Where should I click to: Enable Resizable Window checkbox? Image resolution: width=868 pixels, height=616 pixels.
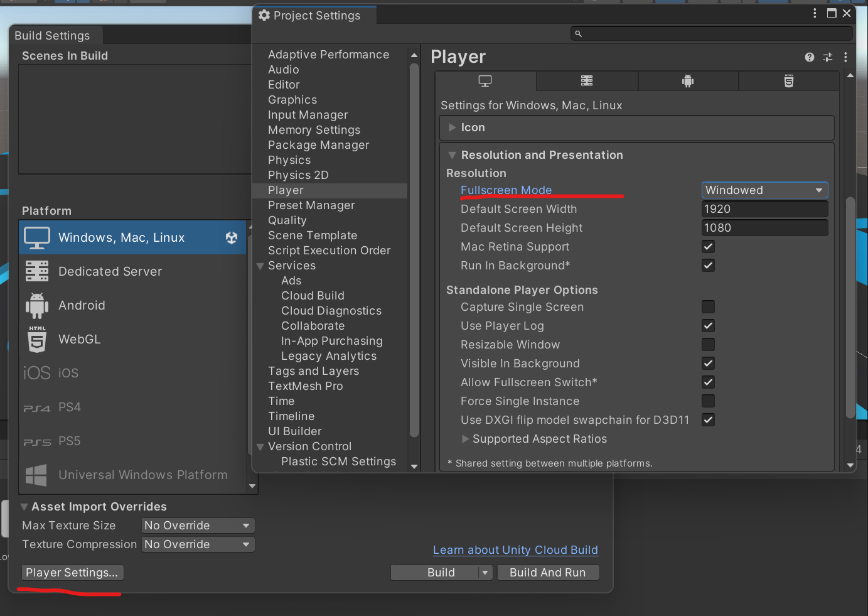point(708,345)
